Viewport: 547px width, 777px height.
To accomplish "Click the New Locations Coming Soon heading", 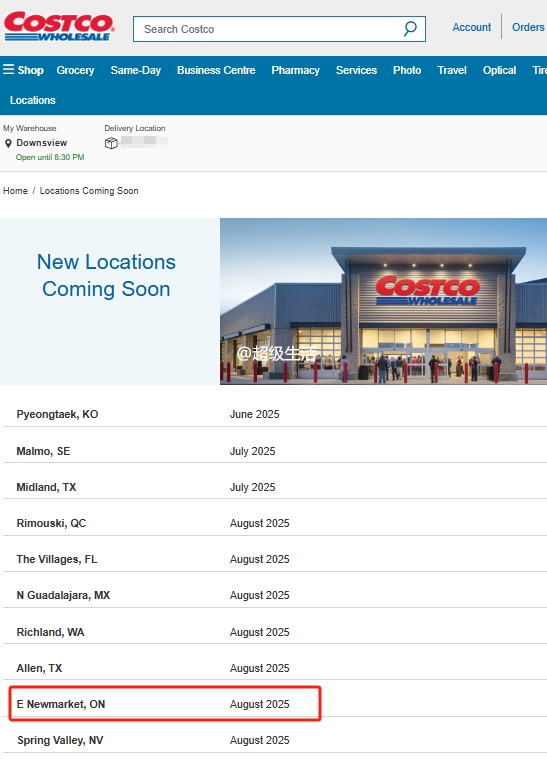I will (x=106, y=275).
